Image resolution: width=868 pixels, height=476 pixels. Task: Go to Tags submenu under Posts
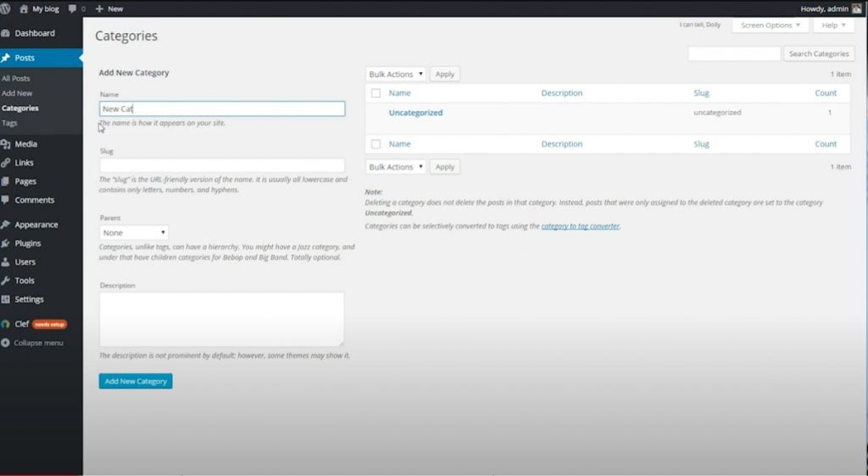coord(9,123)
